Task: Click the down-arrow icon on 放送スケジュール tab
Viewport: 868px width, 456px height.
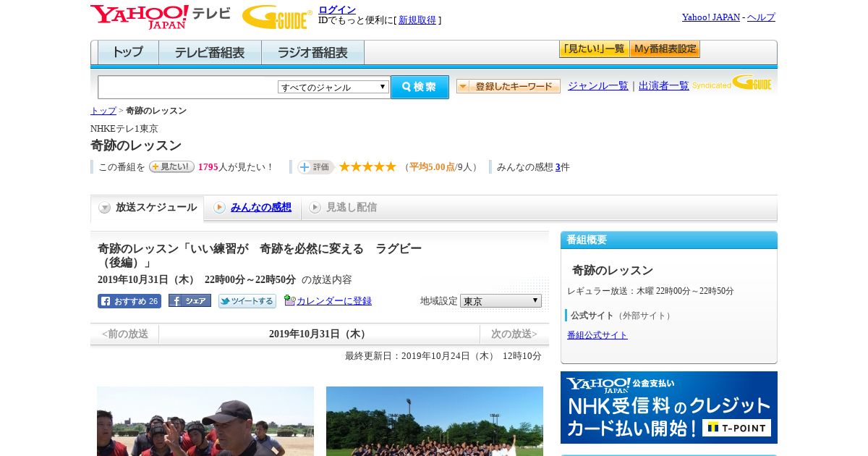Action: [105, 208]
